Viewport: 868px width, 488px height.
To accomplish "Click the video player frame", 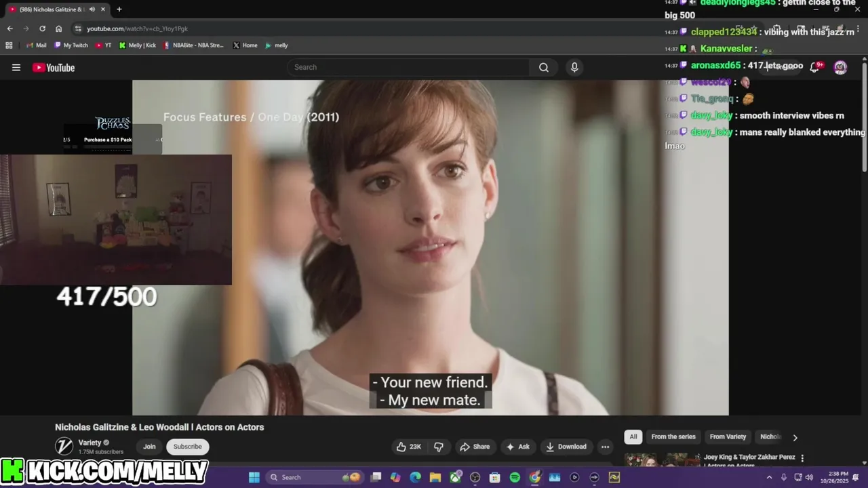I will [x=430, y=247].
